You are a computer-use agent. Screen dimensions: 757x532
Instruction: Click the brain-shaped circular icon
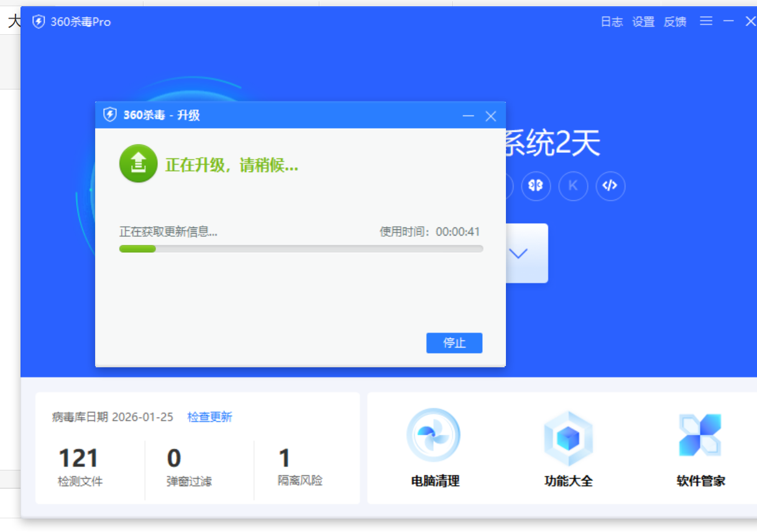tap(536, 186)
